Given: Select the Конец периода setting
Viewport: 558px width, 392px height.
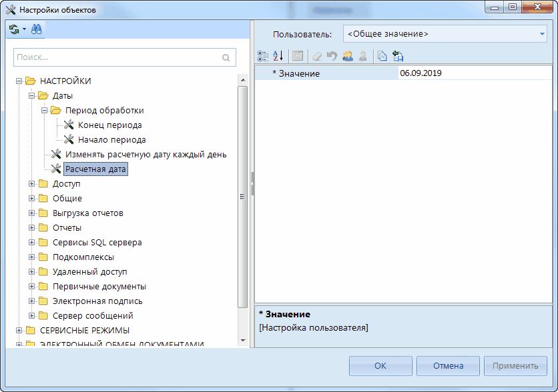Looking at the screenshot, I should pos(109,125).
